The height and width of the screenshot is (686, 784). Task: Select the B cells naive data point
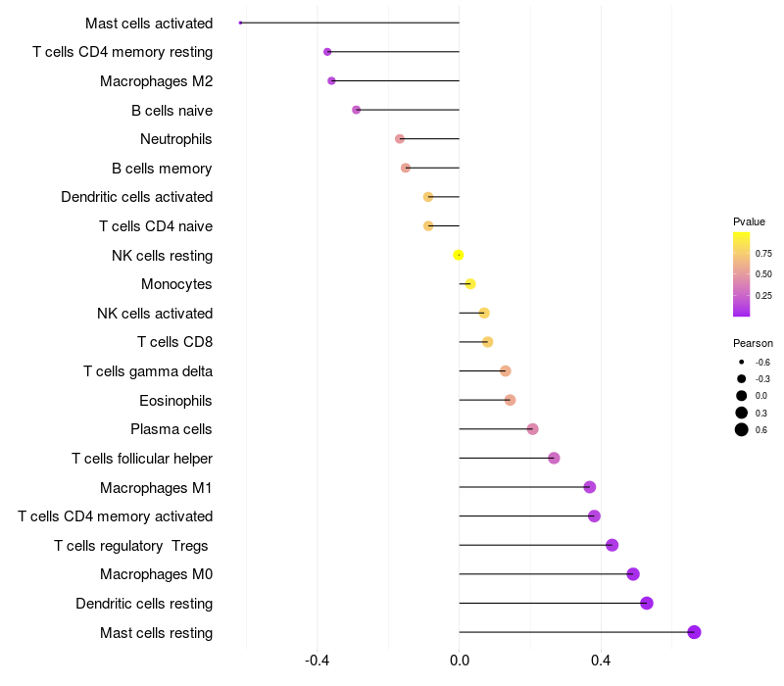pyautogui.click(x=357, y=110)
